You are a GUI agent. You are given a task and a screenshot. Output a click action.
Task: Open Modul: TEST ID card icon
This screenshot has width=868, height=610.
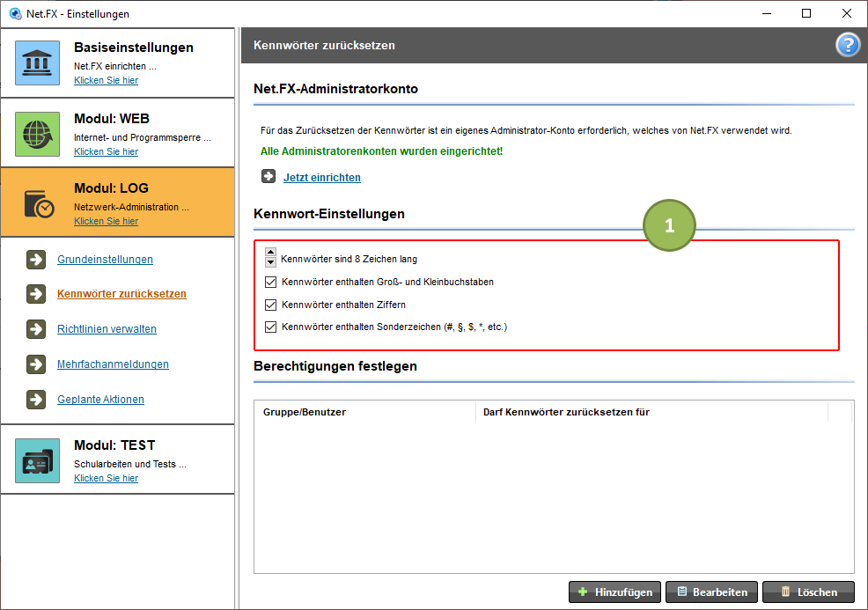tap(37, 460)
